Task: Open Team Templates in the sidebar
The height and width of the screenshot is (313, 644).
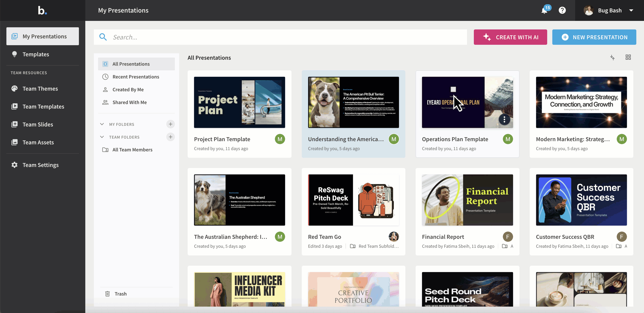Action: point(42,106)
